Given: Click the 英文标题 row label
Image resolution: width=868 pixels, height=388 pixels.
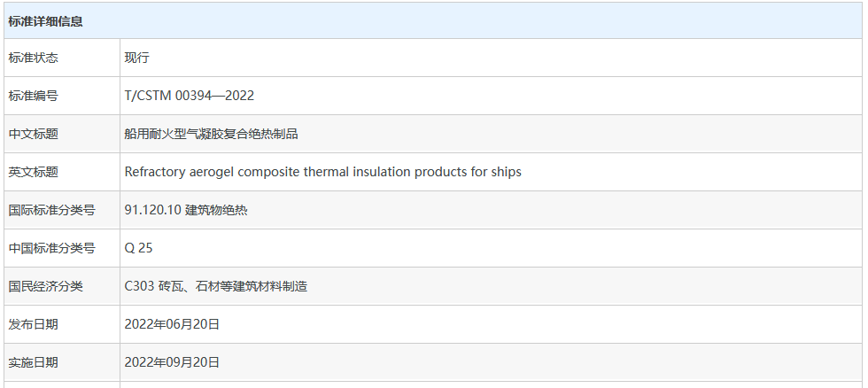Looking at the screenshot, I should (x=34, y=172).
